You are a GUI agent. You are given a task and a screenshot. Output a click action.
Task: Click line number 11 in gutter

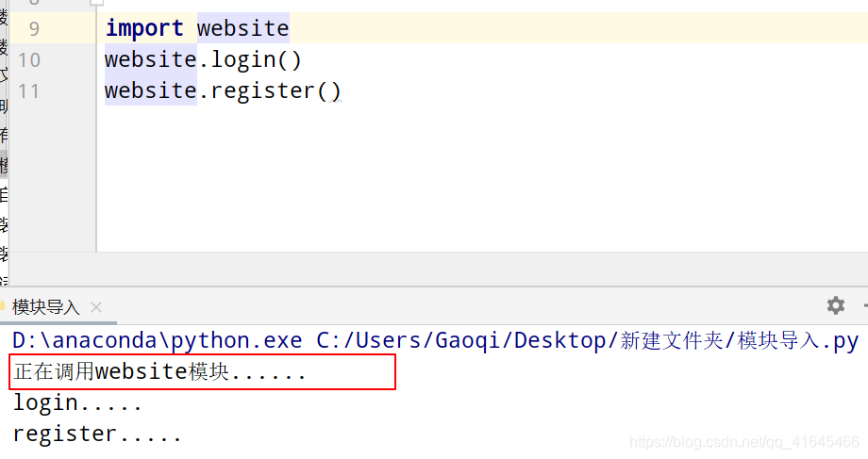(29, 90)
